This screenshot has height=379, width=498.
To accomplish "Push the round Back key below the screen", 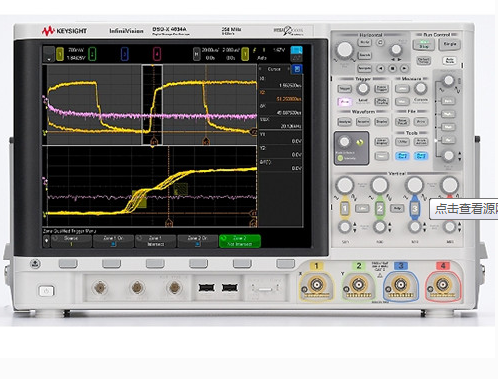I will (x=35, y=264).
